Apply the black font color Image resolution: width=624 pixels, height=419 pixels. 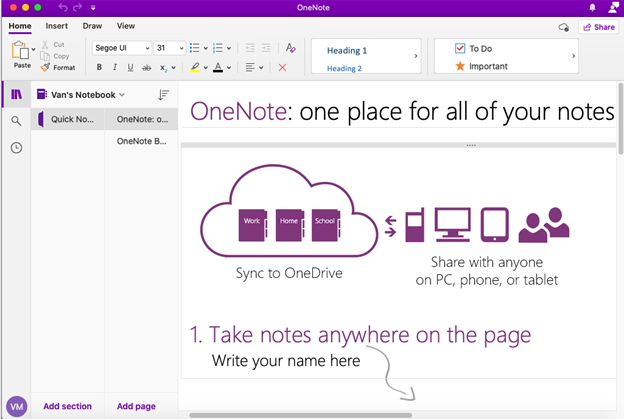(218, 68)
